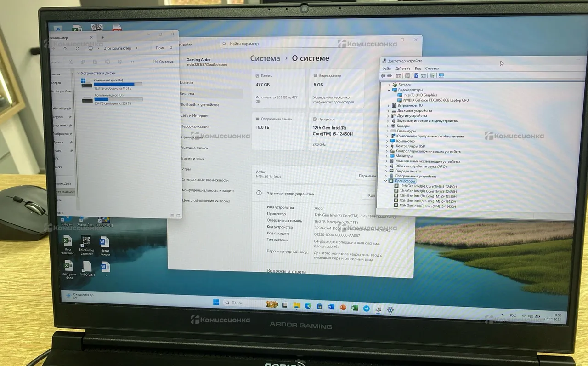Click the Refresh icon in File Explorer
Viewport: 588px width, 366px height.
click(77, 48)
